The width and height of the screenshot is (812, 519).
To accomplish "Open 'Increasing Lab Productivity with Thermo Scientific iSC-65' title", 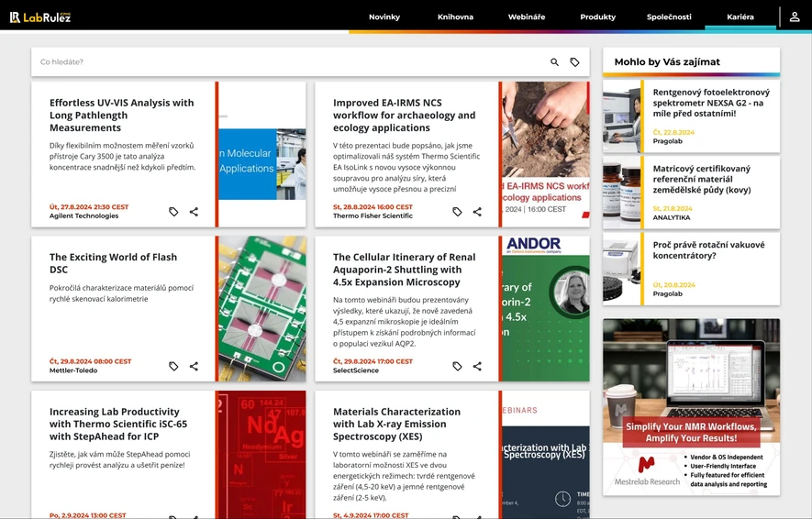I will pyautogui.click(x=118, y=424).
